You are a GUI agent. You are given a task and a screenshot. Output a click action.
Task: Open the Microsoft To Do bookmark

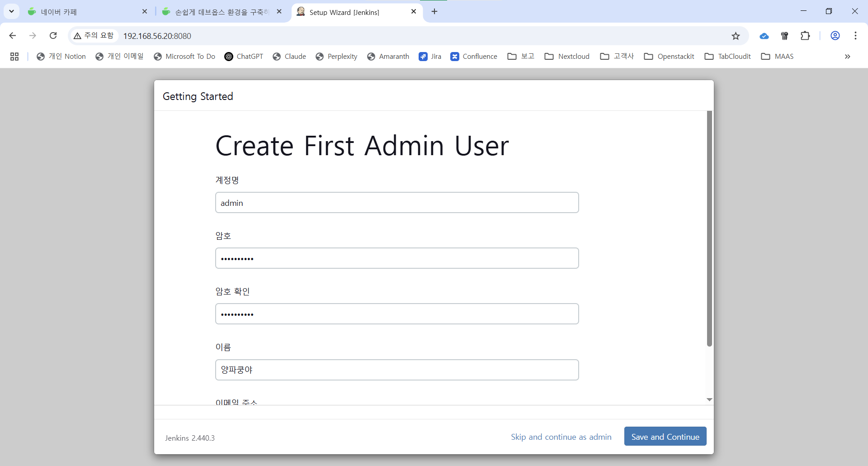184,57
